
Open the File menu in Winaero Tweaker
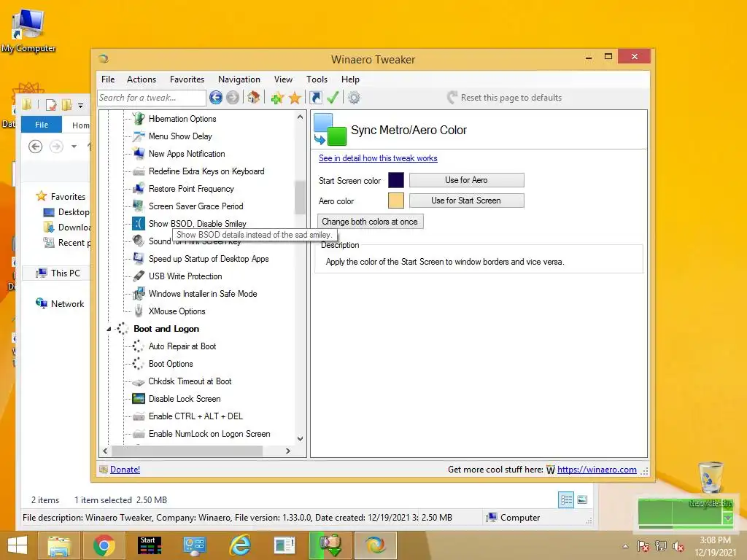[x=108, y=79]
